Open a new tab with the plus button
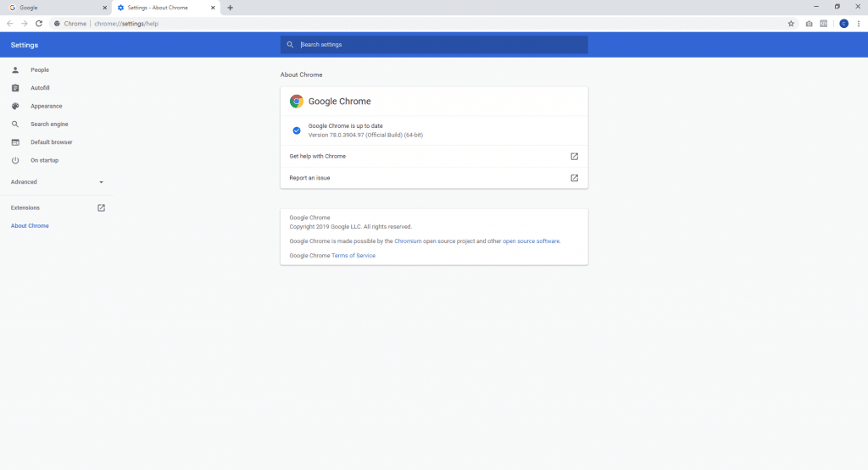This screenshot has width=868, height=470. tap(231, 8)
